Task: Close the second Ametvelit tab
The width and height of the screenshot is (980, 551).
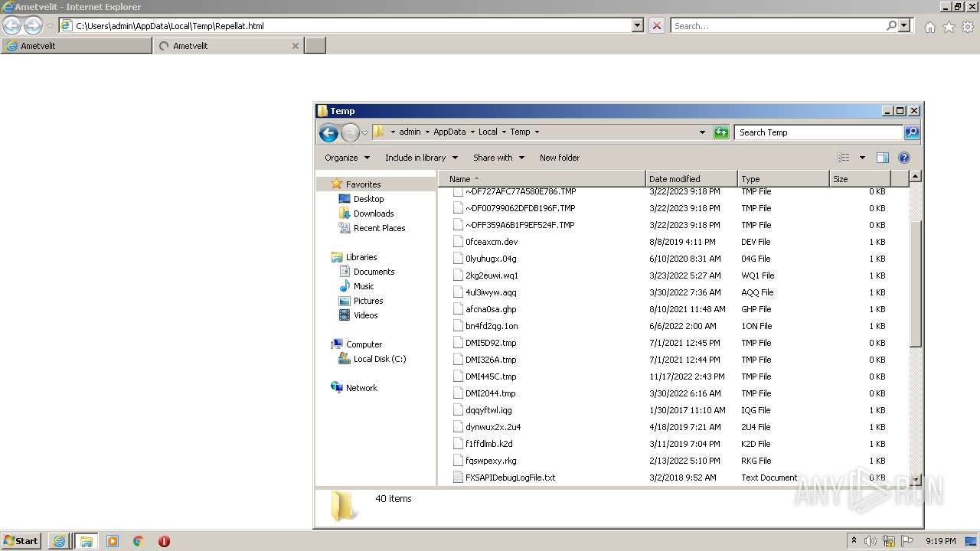Action: pyautogui.click(x=296, y=46)
